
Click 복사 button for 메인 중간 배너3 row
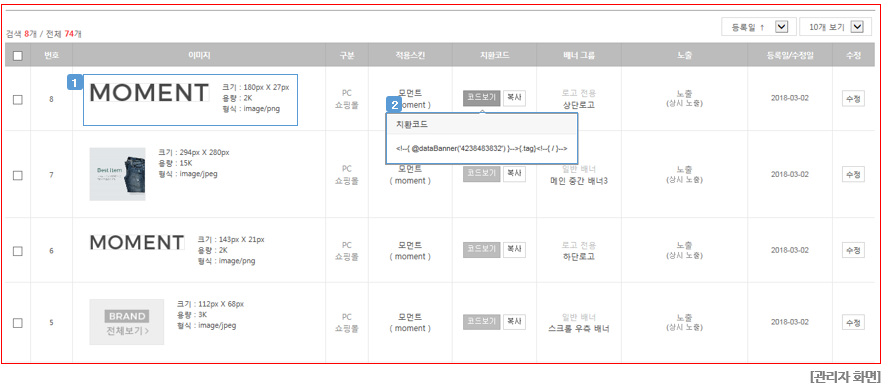click(514, 174)
